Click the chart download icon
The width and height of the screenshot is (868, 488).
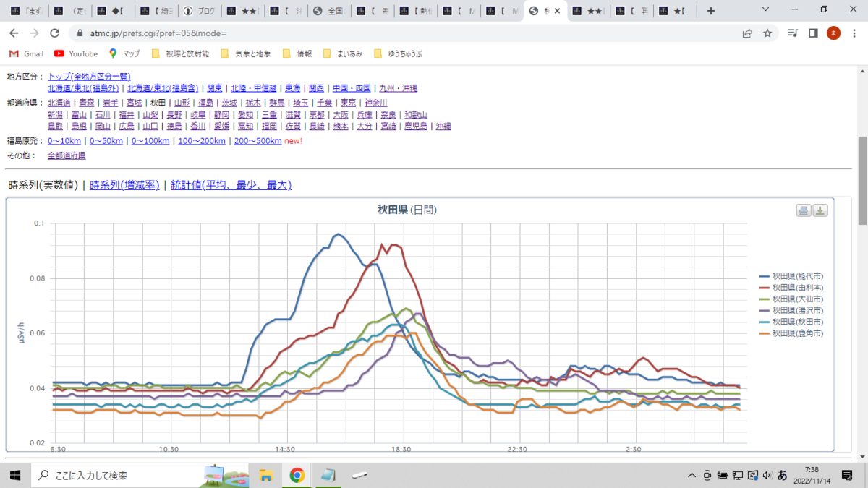click(820, 210)
